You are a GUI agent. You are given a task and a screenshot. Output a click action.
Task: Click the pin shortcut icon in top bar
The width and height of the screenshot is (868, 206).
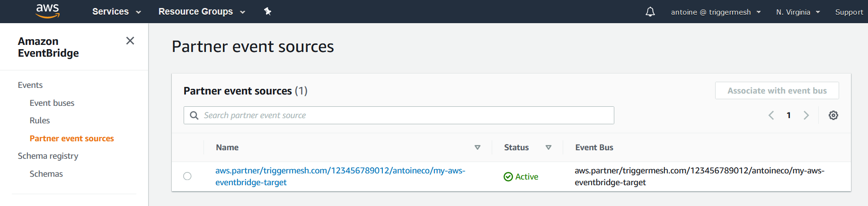[x=268, y=11]
